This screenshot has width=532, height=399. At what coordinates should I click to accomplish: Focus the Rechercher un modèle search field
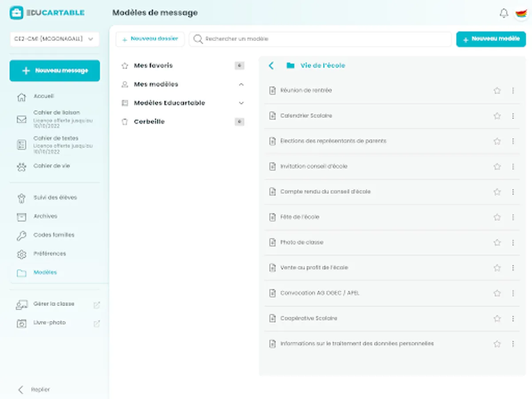tap(320, 39)
